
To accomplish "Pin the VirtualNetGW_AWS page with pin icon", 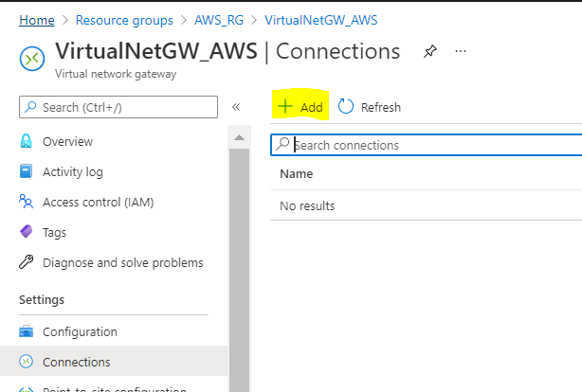I will [429, 51].
